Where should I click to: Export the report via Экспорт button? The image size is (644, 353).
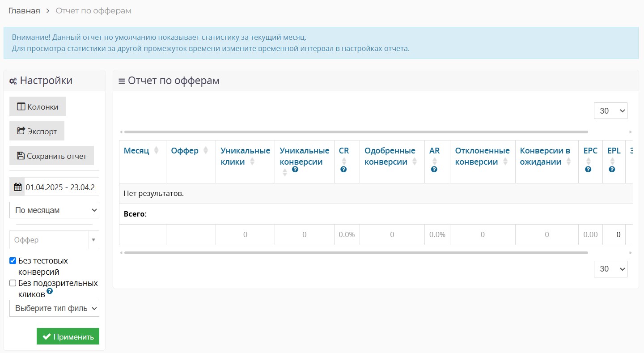click(x=37, y=131)
